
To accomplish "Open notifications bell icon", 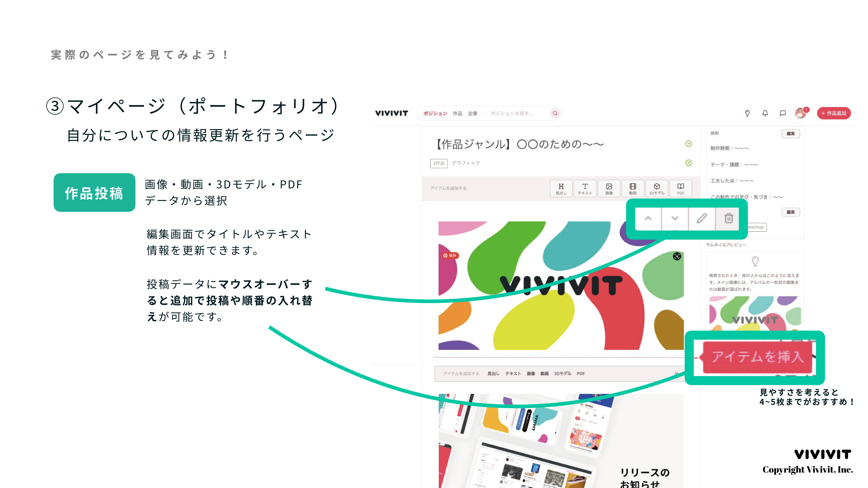I will [x=765, y=113].
